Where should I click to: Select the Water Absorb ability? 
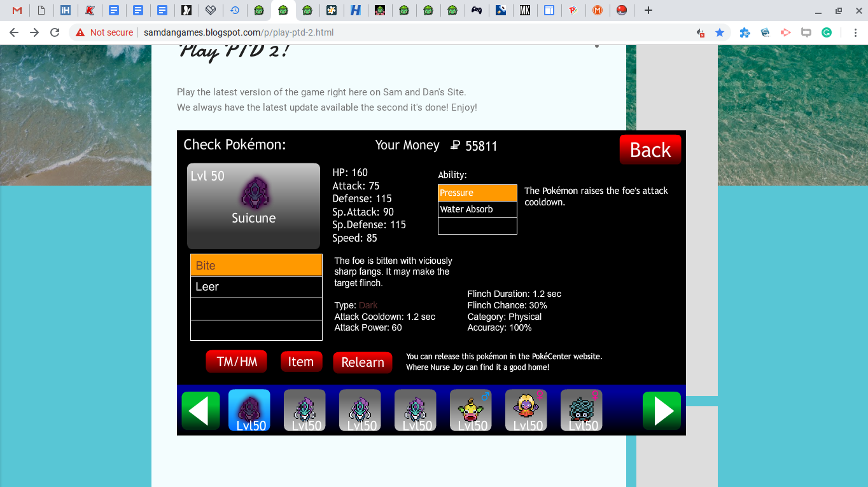(x=477, y=209)
